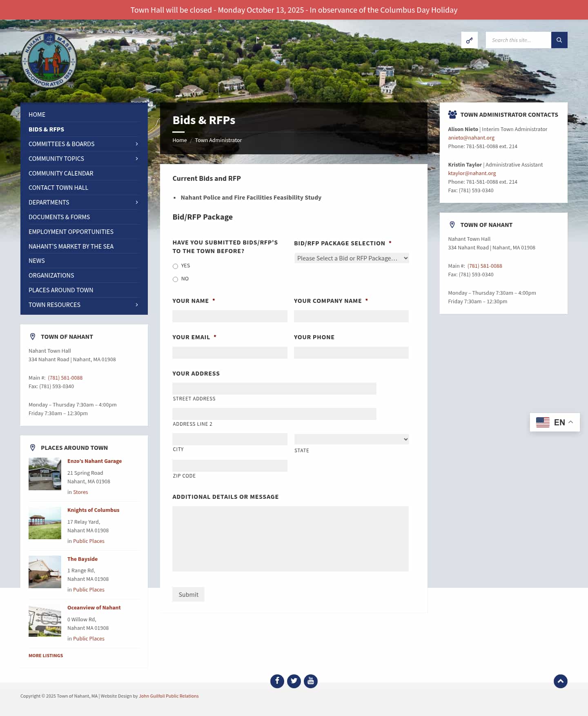Open Bids & RFPs menu item
Image resolution: width=588 pixels, height=716 pixels.
pos(46,129)
